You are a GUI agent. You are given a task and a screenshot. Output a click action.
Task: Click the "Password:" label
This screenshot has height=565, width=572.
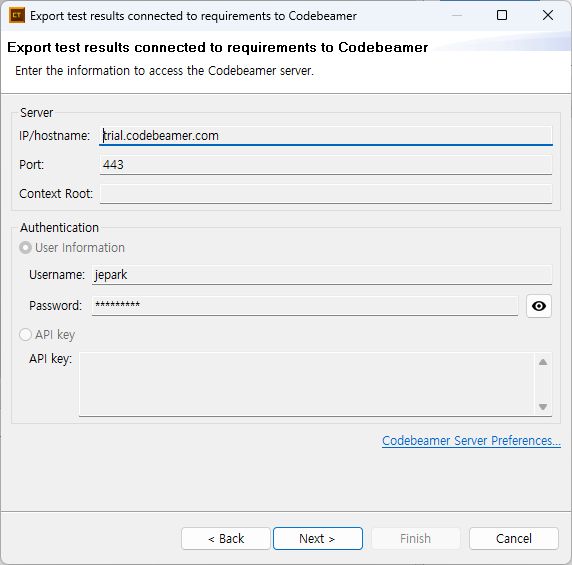coord(55,306)
